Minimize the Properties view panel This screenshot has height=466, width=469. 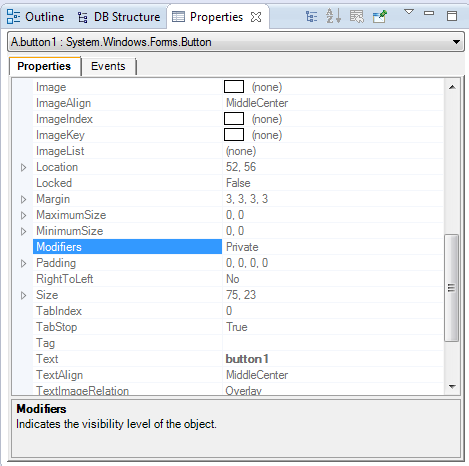tap(429, 13)
